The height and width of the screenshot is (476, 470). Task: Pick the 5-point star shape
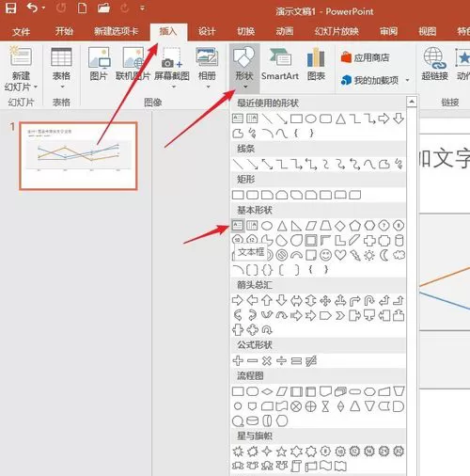[281, 452]
